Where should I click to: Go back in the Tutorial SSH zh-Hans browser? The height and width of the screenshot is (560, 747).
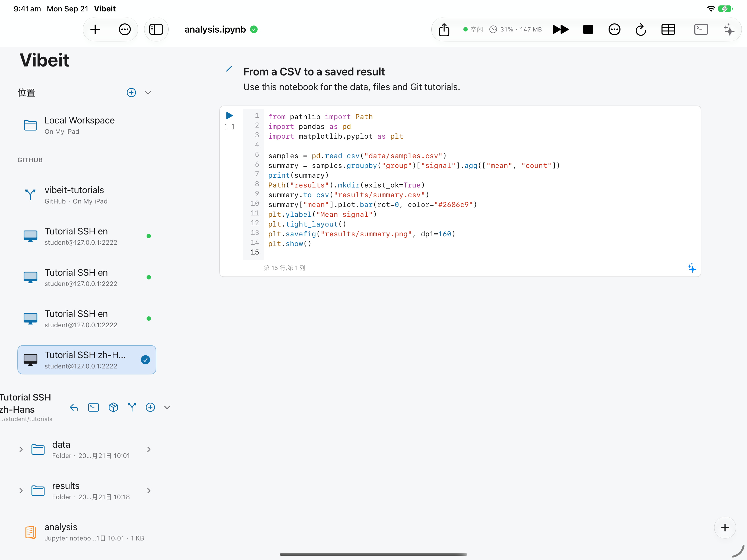pos(74,408)
